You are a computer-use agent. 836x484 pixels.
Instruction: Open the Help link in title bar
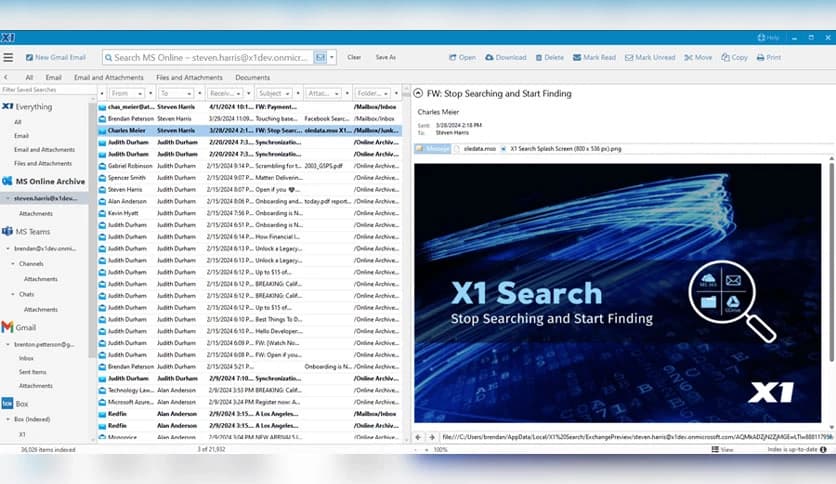tap(768, 38)
